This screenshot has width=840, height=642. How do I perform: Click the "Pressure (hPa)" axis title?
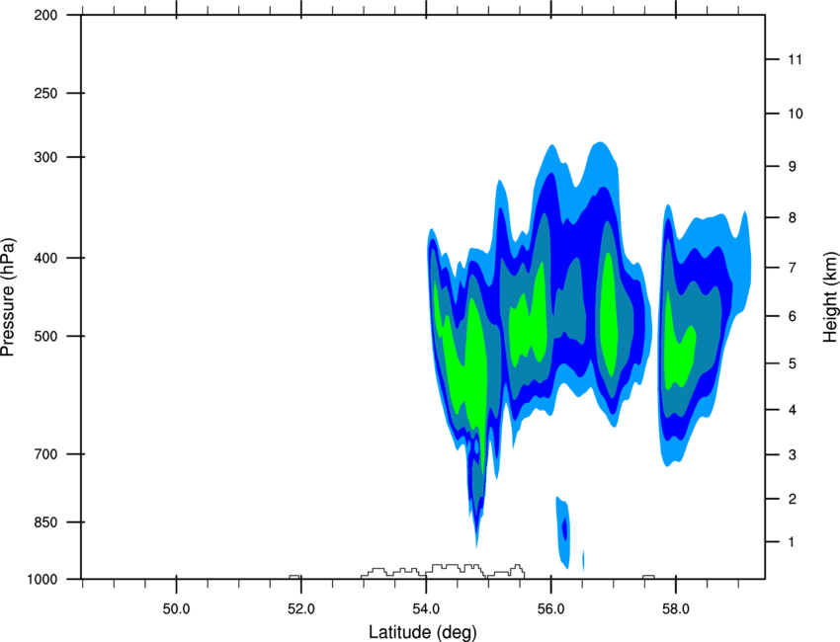point(8,297)
